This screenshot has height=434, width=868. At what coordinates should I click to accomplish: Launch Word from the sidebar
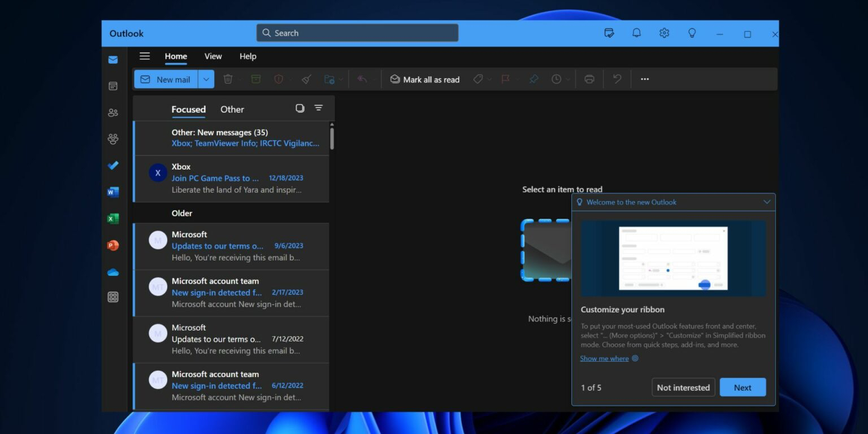113,192
